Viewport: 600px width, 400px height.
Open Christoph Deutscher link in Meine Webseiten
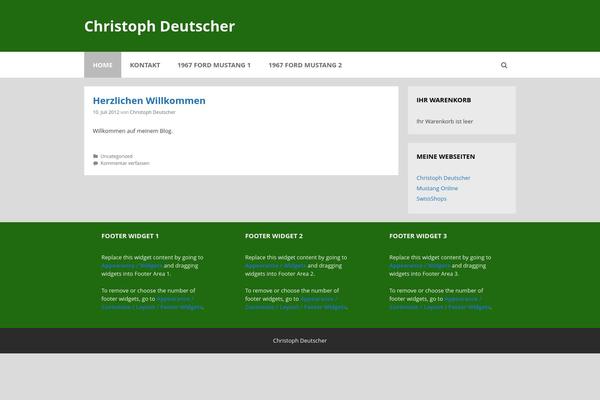tap(443, 178)
